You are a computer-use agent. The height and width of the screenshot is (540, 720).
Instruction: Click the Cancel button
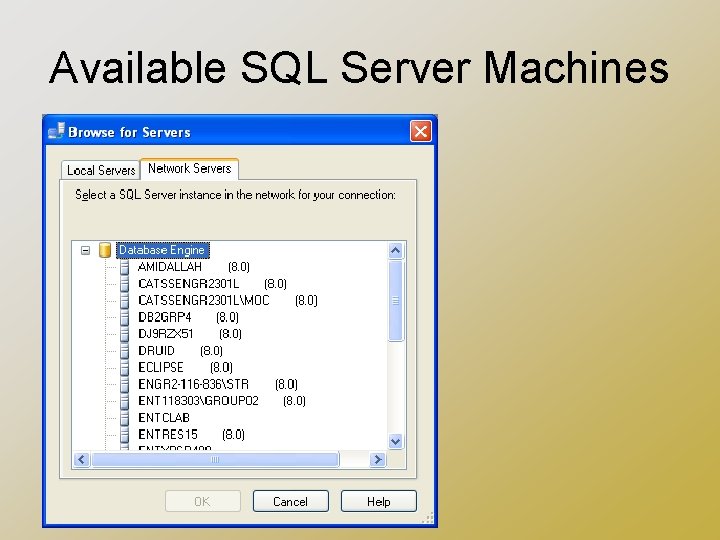[291, 501]
